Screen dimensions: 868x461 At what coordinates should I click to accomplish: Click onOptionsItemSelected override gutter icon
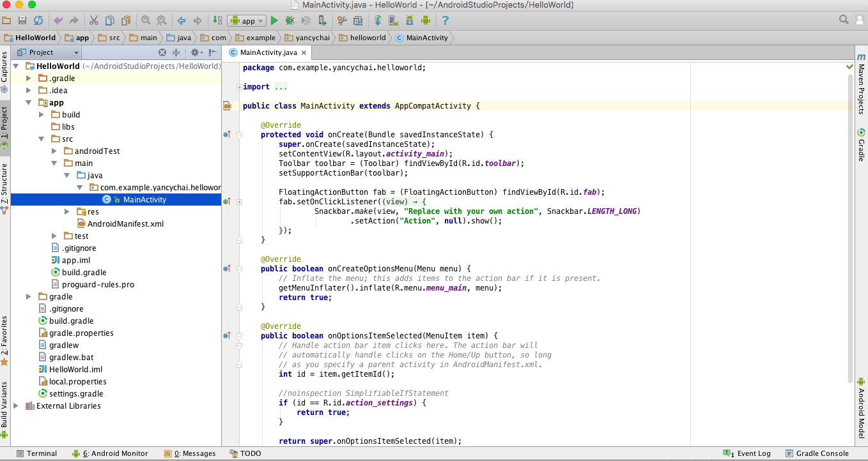(x=226, y=336)
